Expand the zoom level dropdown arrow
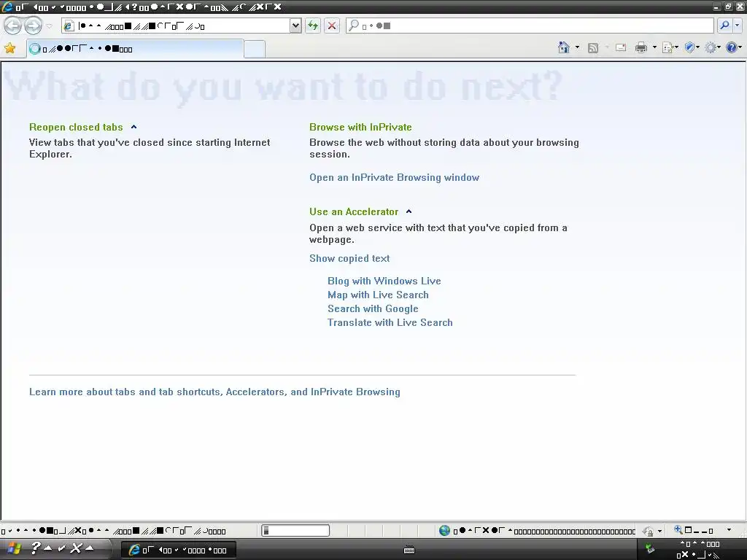Image resolution: width=747 pixels, height=560 pixels. (729, 530)
